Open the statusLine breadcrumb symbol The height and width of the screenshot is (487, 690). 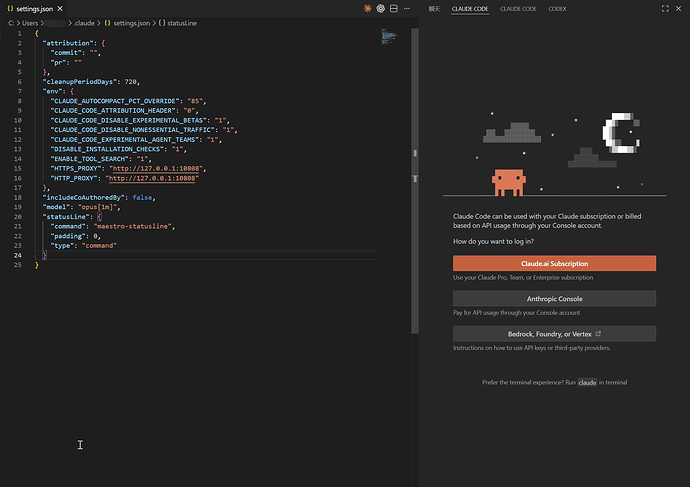coord(178,23)
